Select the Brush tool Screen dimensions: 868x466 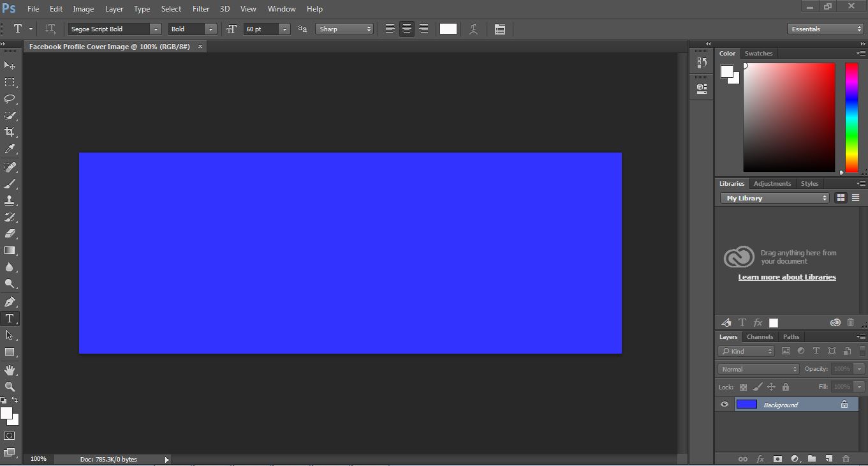tap(9, 183)
